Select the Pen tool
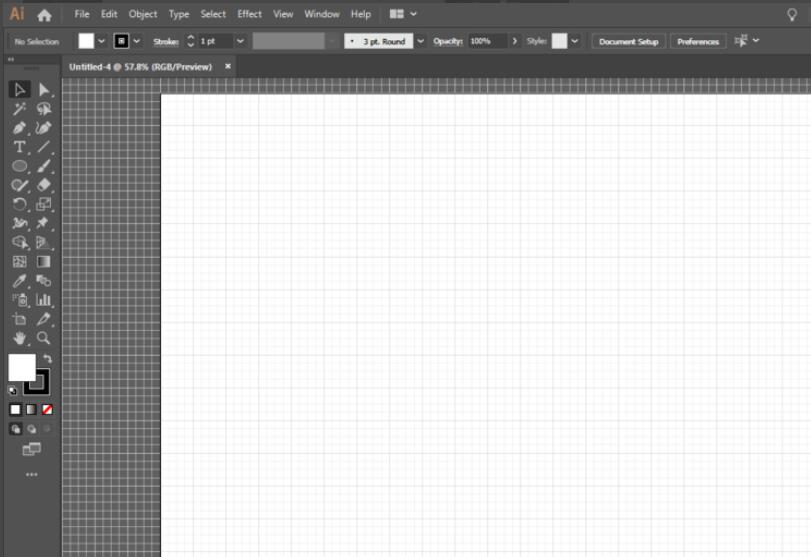This screenshot has height=557, width=811. (x=20, y=128)
